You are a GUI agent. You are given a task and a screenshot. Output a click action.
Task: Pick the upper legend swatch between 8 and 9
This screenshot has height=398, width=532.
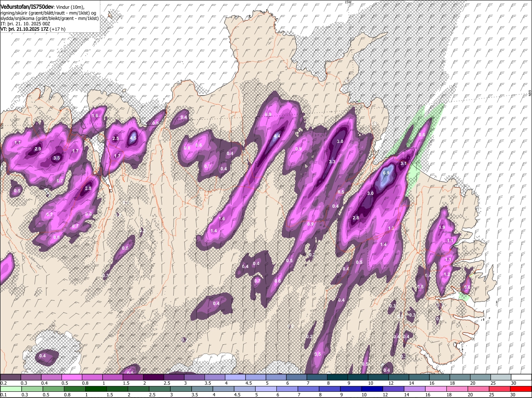pos(337,377)
